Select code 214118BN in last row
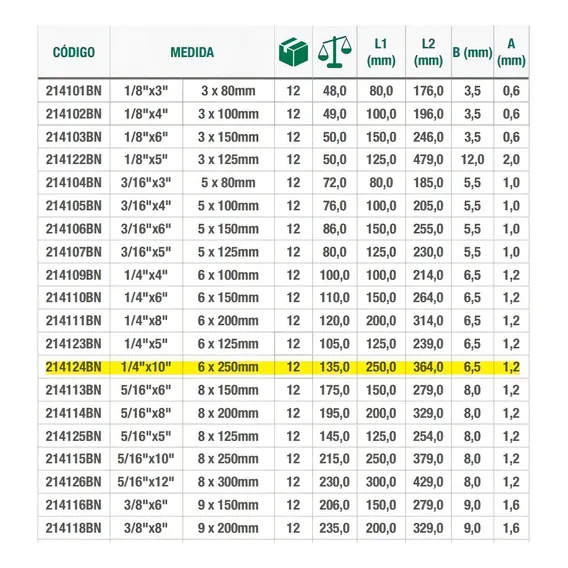The image size is (568, 568). tap(74, 528)
